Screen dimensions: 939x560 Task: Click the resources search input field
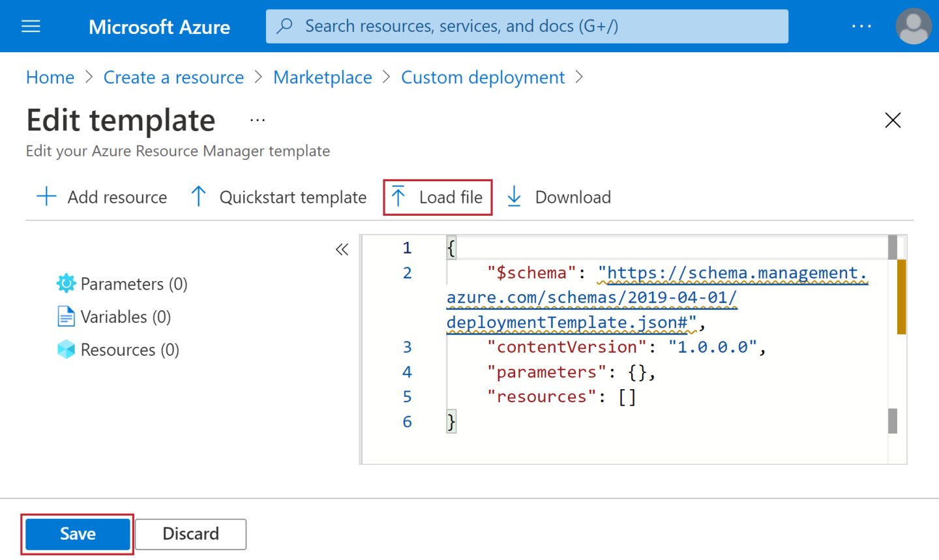coord(522,26)
